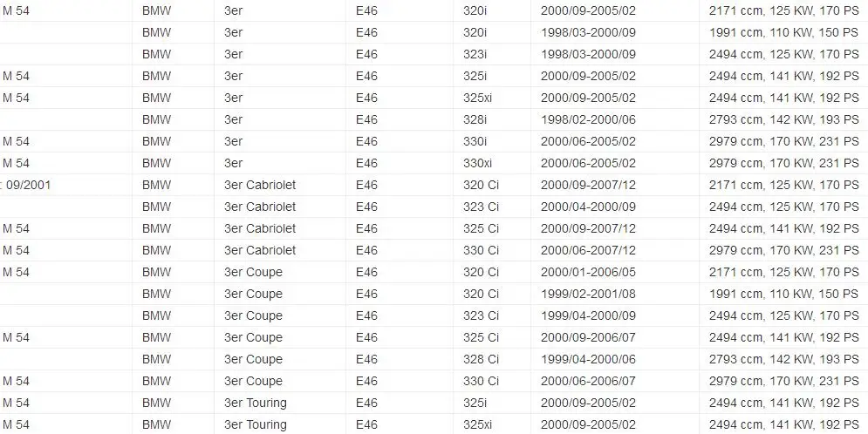Click date range 2000/01-2006/05
The width and height of the screenshot is (868, 434).
tap(588, 272)
